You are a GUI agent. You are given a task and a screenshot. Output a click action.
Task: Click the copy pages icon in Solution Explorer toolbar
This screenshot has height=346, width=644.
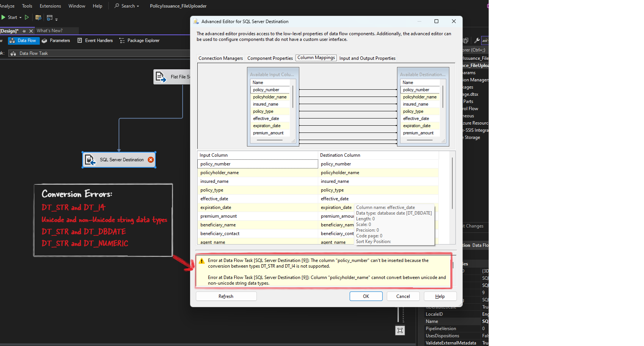point(466,41)
